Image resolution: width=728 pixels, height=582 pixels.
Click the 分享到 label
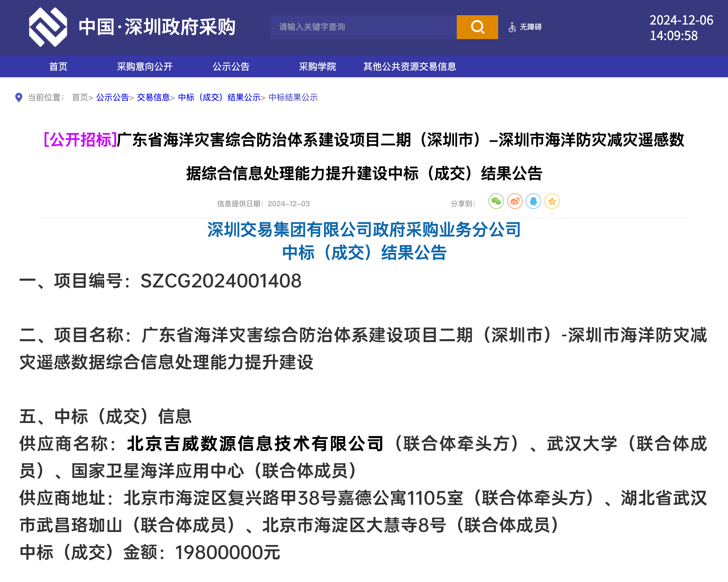coord(463,204)
